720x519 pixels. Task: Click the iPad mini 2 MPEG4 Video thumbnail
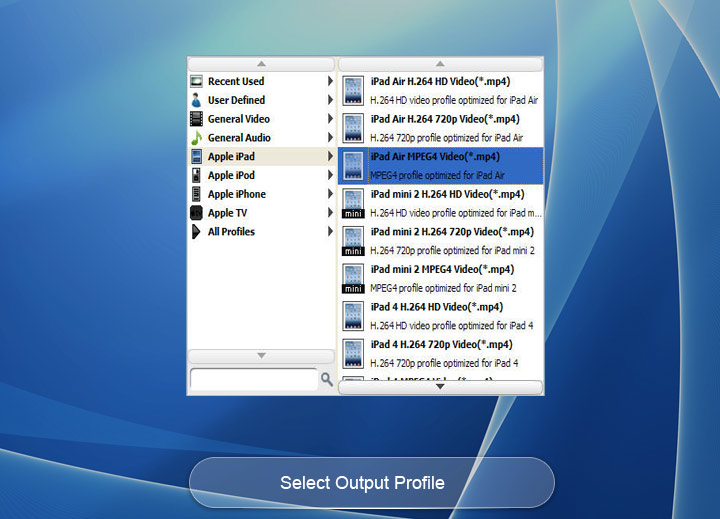pos(353,279)
